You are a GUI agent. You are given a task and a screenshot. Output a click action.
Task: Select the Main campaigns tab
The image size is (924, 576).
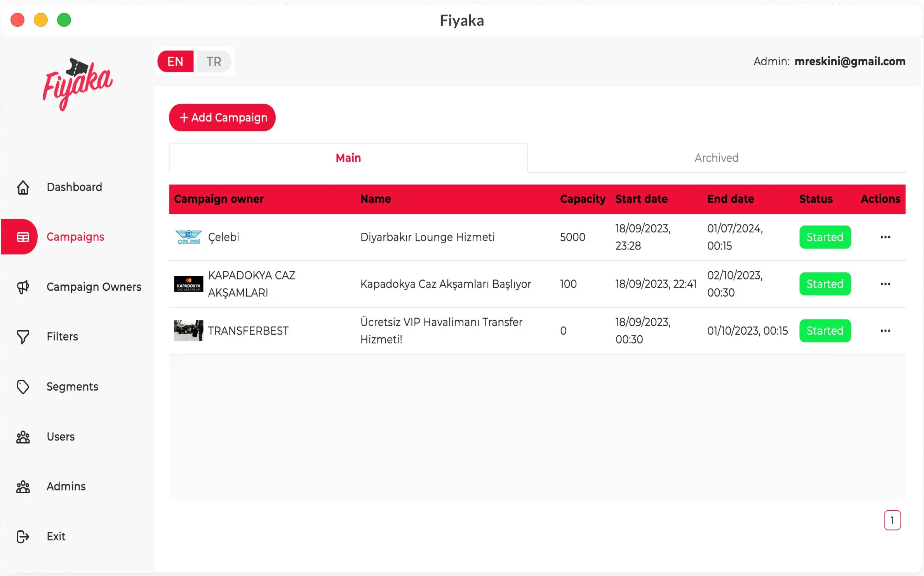pos(348,158)
